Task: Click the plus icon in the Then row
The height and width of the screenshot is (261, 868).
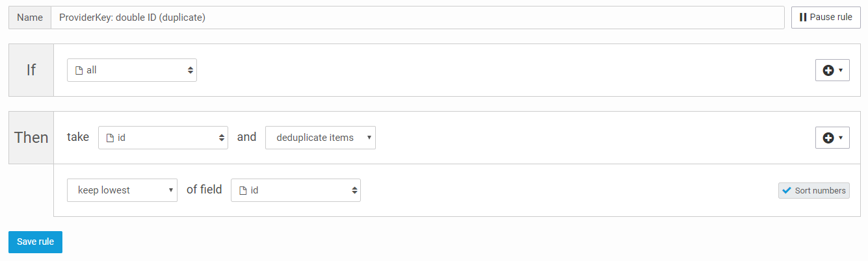Action: (828, 138)
